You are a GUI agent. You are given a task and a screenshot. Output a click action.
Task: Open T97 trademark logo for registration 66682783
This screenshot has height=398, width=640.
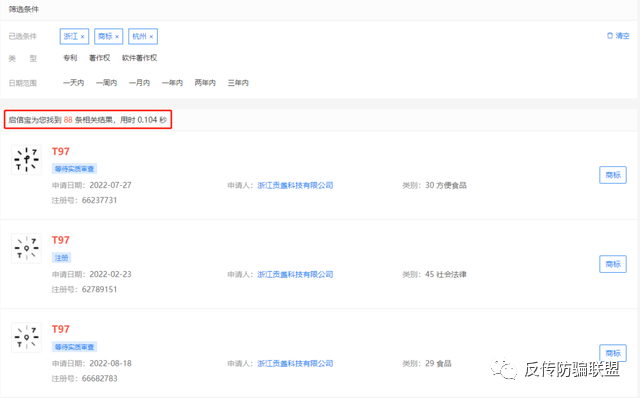(x=27, y=337)
